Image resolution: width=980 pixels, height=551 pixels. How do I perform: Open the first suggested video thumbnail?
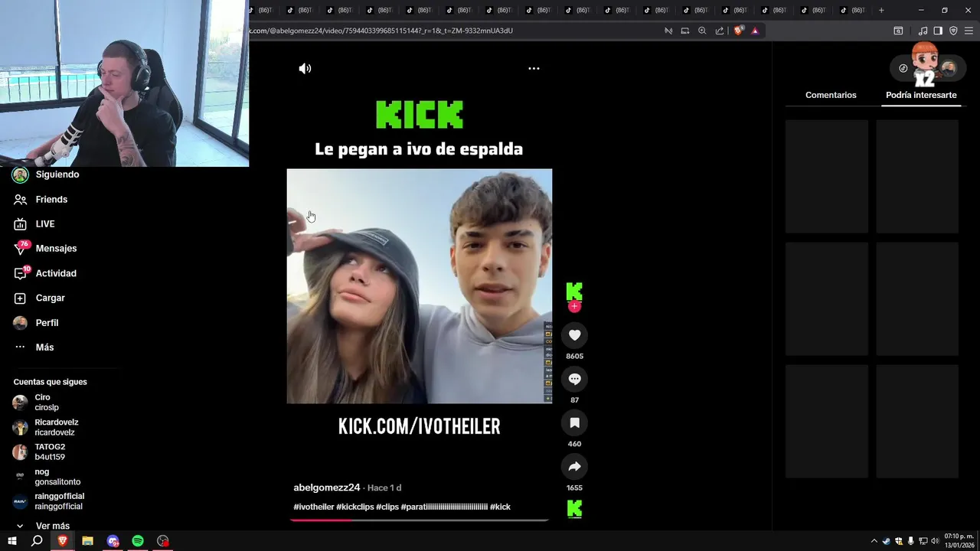[x=827, y=176]
